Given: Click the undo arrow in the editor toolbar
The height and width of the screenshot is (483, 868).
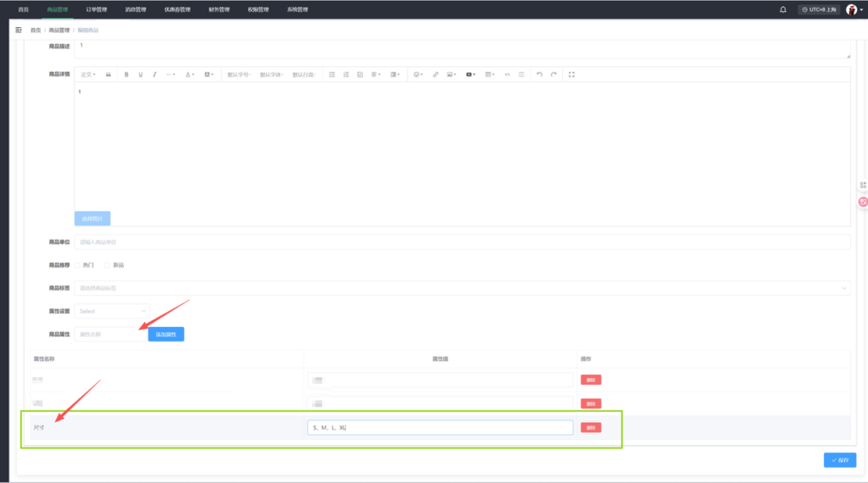Looking at the screenshot, I should pos(538,75).
